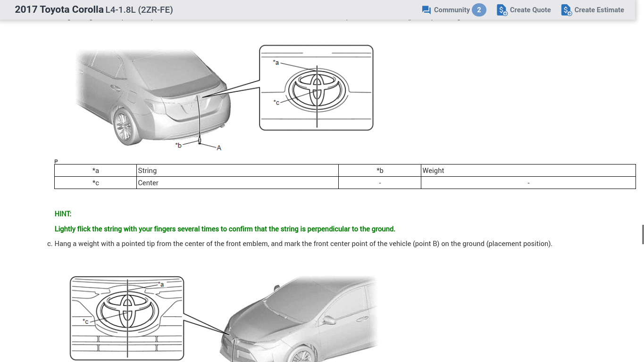
Task: Select the 'Center' table cell
Action: [237, 183]
